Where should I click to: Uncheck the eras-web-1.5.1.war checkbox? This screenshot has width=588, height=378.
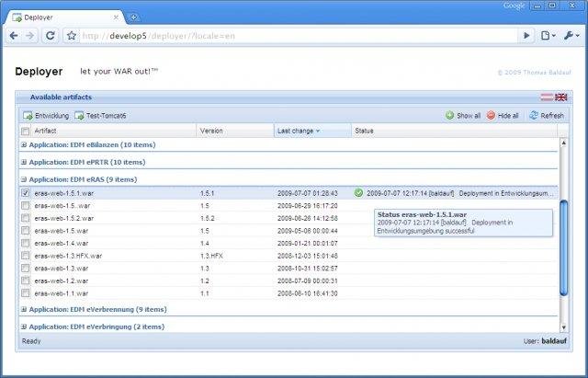(25, 193)
